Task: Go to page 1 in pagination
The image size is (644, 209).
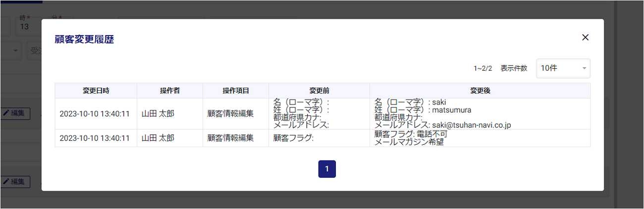Action: pos(327,169)
